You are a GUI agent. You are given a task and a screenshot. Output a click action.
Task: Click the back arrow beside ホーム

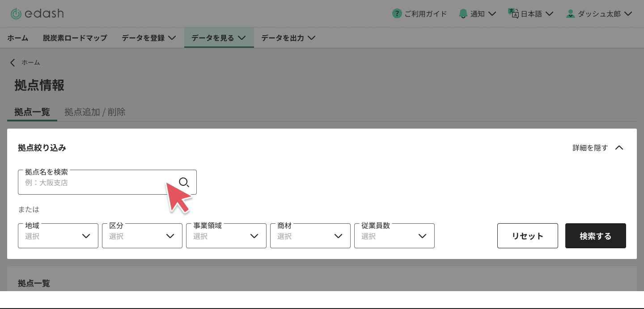[x=13, y=63]
